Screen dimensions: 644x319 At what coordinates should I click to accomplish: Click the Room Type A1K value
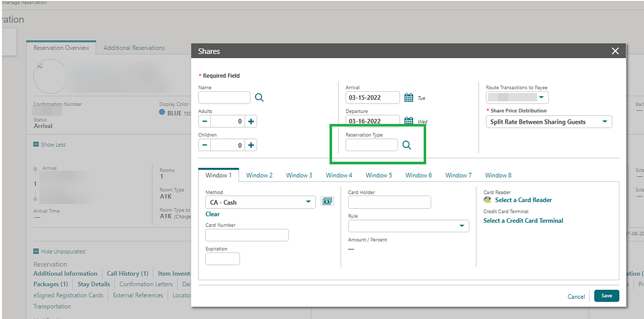(x=165, y=198)
